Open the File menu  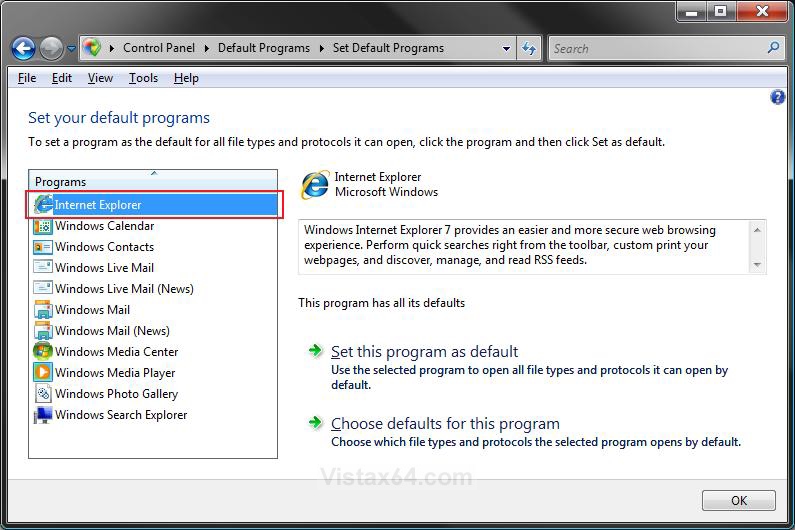point(27,78)
